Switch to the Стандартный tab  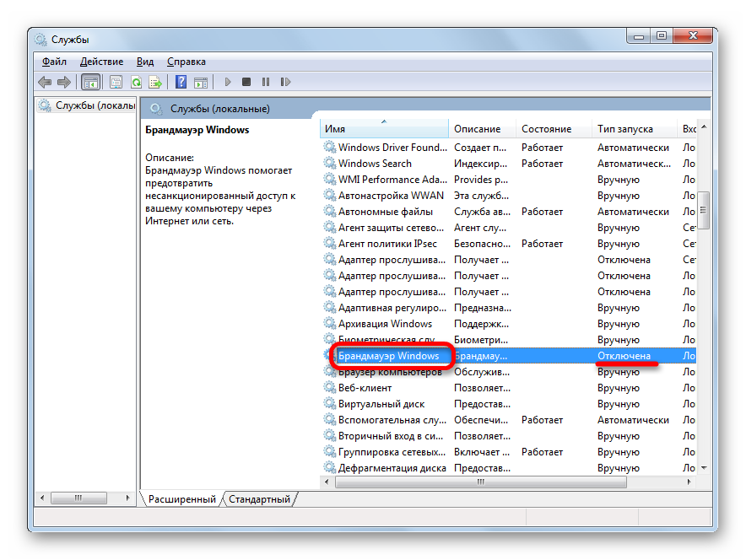click(x=259, y=499)
